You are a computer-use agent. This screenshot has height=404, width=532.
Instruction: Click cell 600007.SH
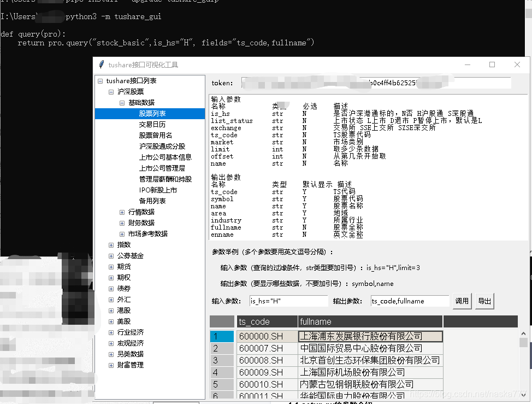(x=267, y=348)
